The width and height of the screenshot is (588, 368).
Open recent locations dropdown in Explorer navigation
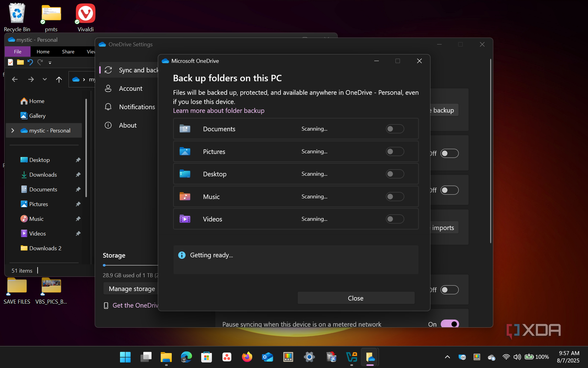point(45,79)
